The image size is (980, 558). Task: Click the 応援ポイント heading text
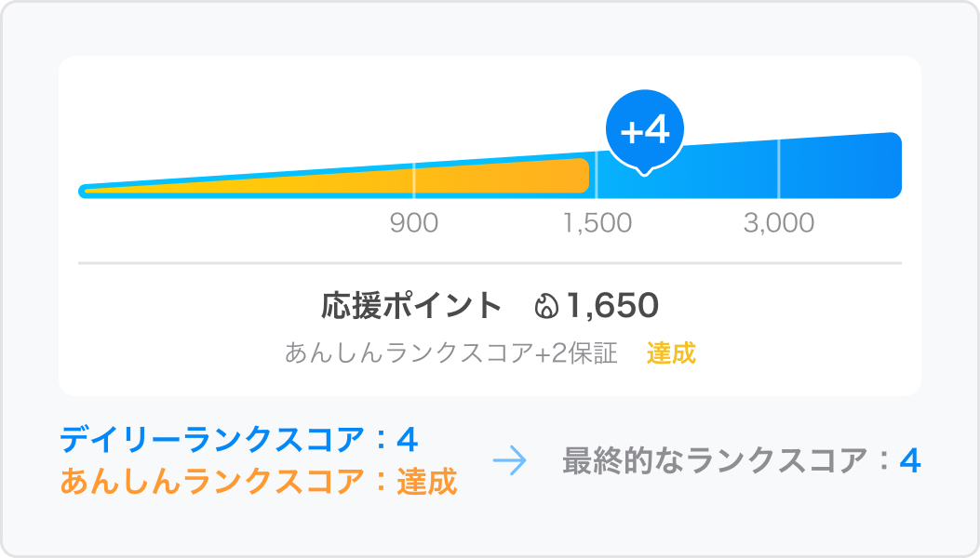(x=411, y=306)
